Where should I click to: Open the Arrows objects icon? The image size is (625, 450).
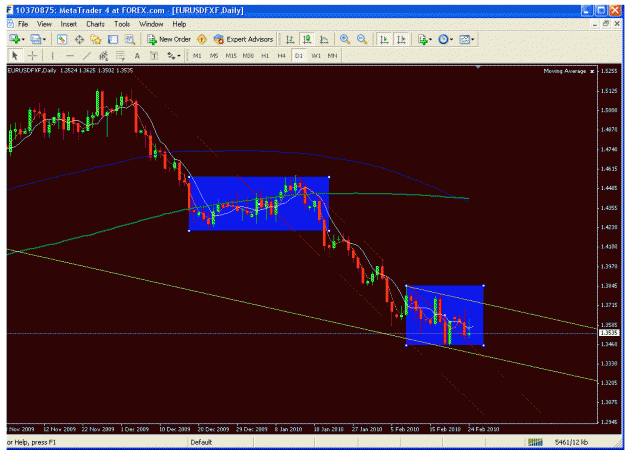(x=171, y=55)
